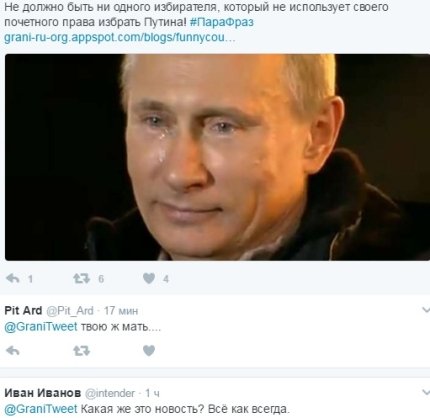Viewport: 430px width, 418px height.
Task: Open Pit Ard's profile name
Action: click(x=23, y=311)
